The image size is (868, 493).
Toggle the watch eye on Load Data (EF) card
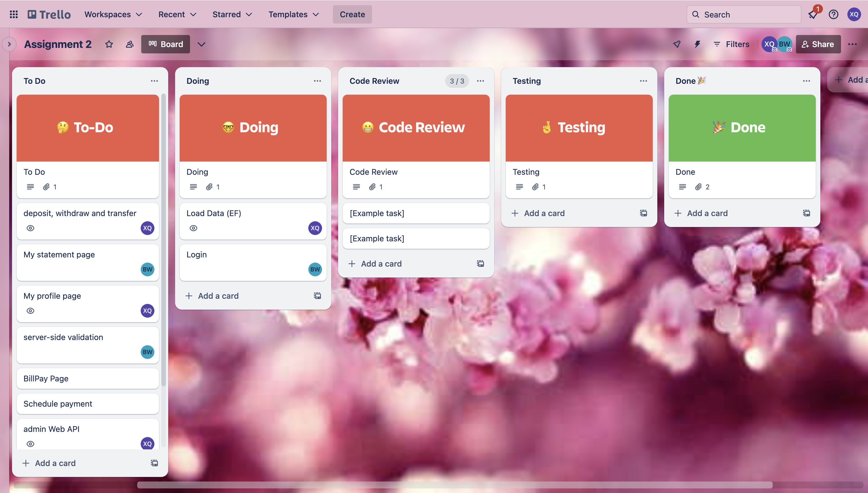point(193,228)
